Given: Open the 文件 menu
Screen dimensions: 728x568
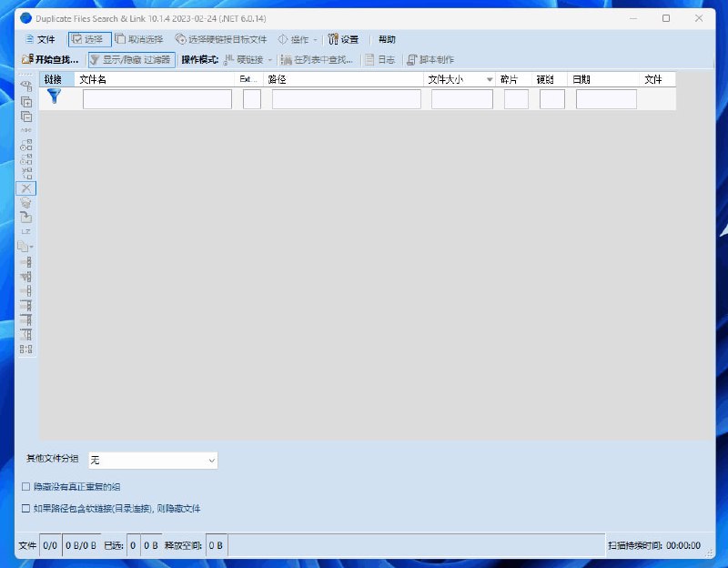Looking at the screenshot, I should (40, 40).
